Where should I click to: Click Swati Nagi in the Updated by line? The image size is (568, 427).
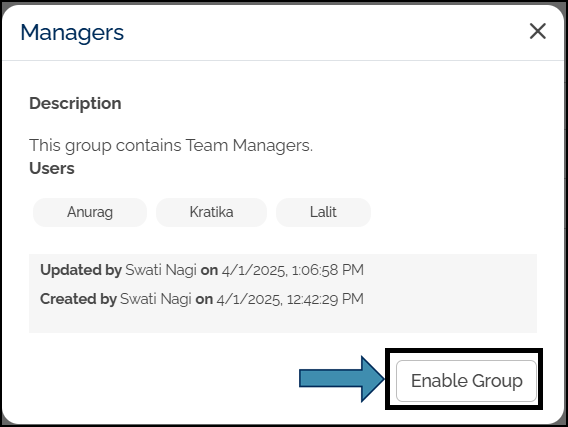pos(161,270)
